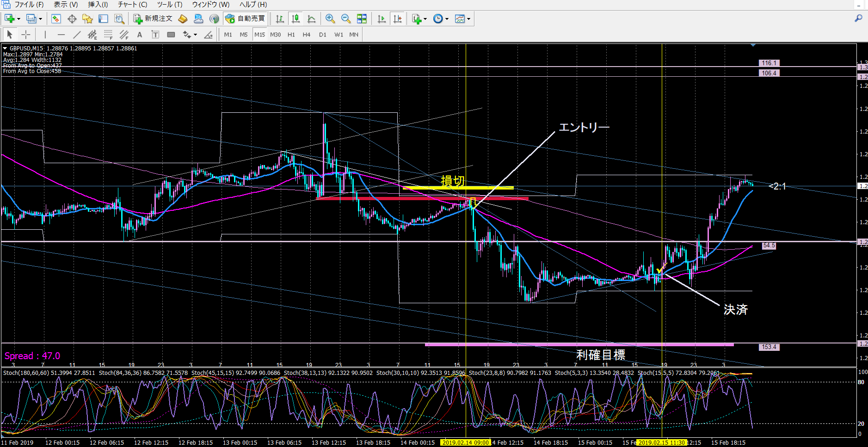Open the 表示 (V) menu
868x447 pixels.
pyautogui.click(x=66, y=5)
